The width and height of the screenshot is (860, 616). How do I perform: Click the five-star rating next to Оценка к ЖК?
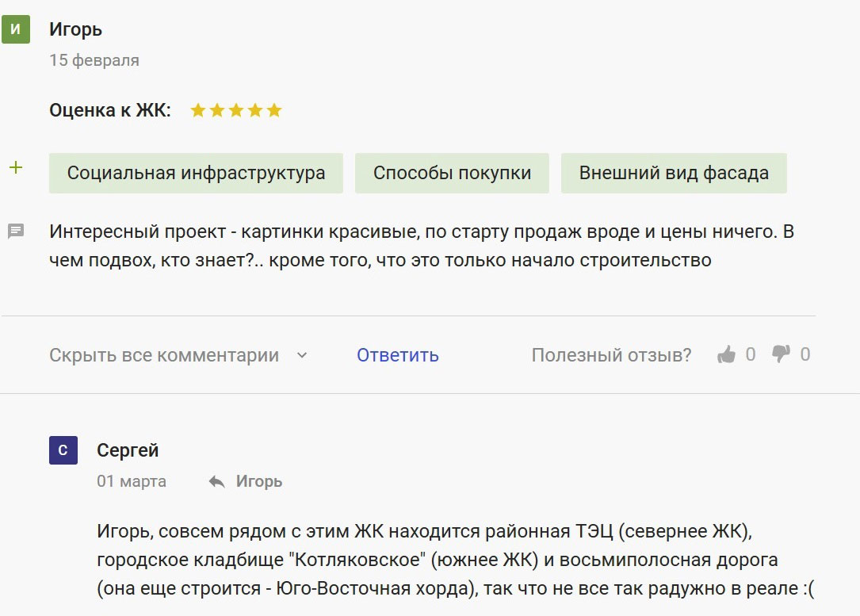tap(236, 111)
